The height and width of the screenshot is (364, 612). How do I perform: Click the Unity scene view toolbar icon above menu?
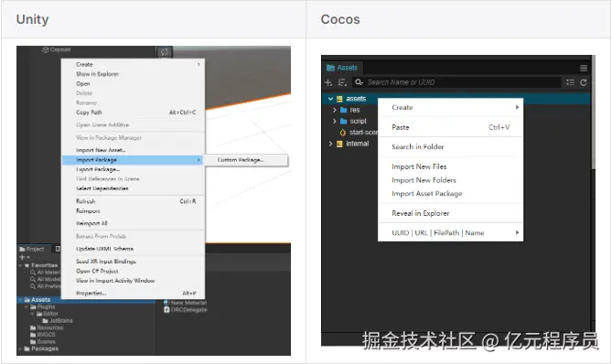pyautogui.click(x=165, y=52)
